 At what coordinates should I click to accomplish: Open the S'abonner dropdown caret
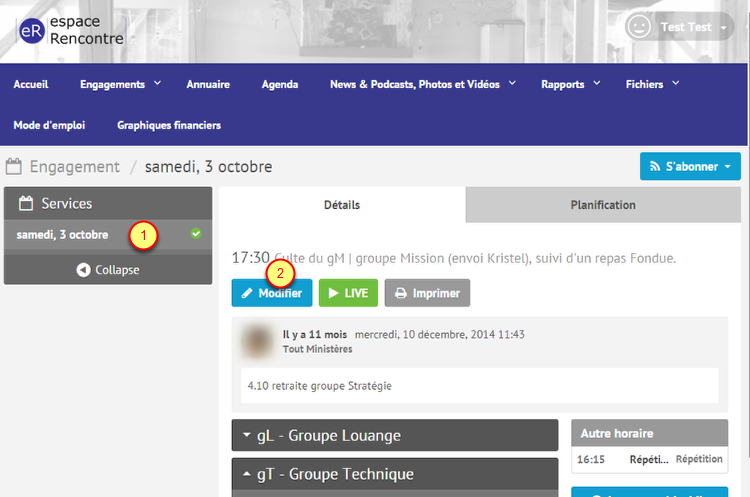tap(728, 167)
